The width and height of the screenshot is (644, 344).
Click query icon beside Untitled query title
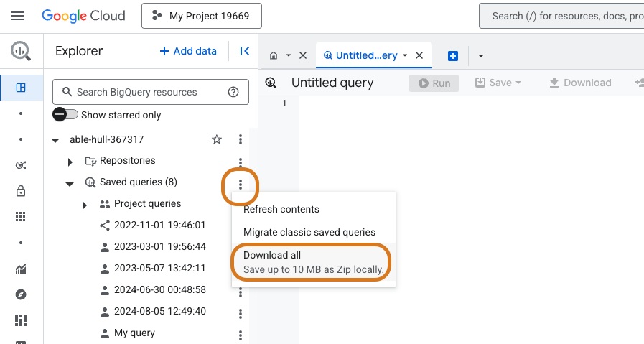(271, 83)
